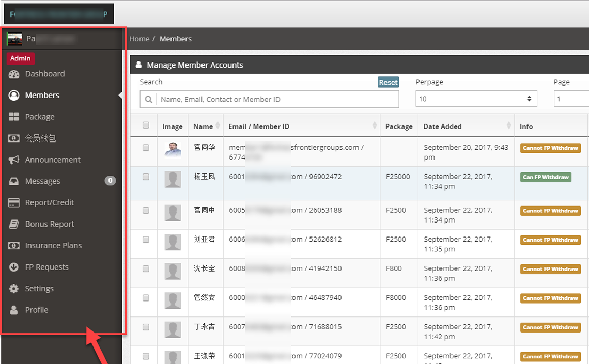This screenshot has width=589, height=364.
Task: Click the F25000 package cell
Action: 398,177
